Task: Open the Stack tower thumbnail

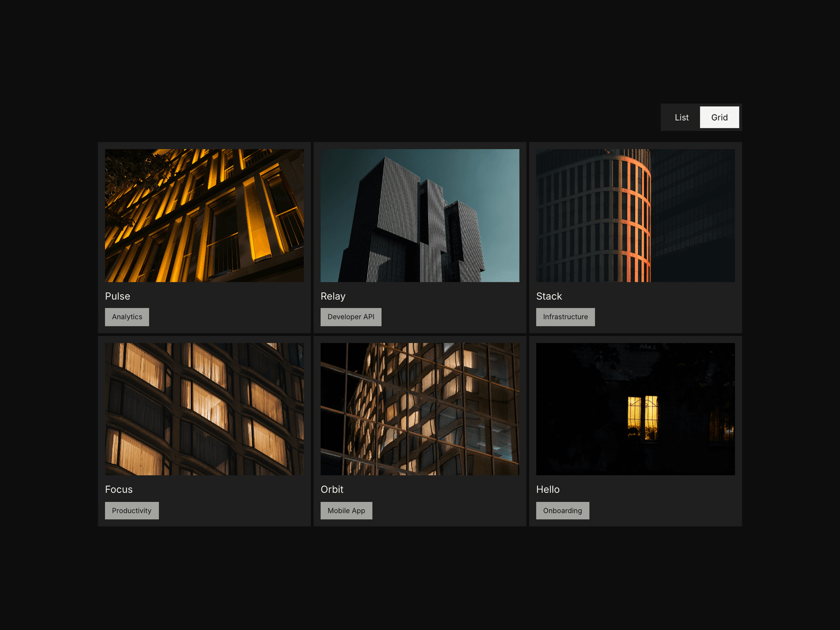Action: pyautogui.click(x=635, y=215)
